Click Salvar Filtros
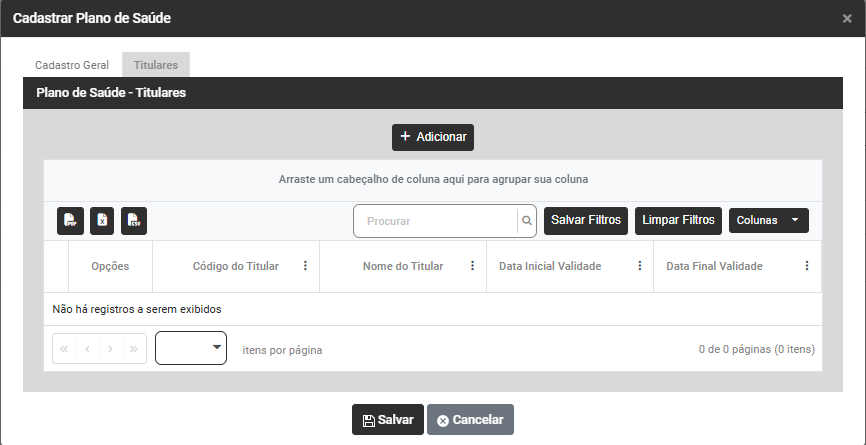 (x=586, y=220)
